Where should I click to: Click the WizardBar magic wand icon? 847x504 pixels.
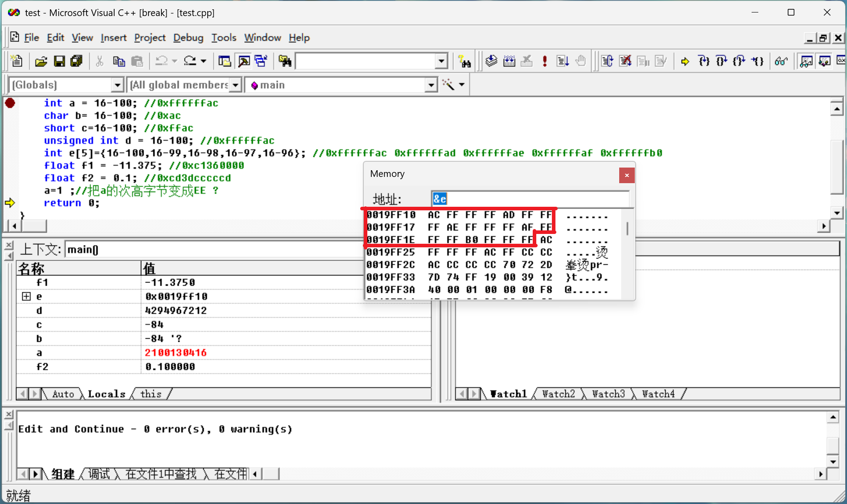click(448, 84)
